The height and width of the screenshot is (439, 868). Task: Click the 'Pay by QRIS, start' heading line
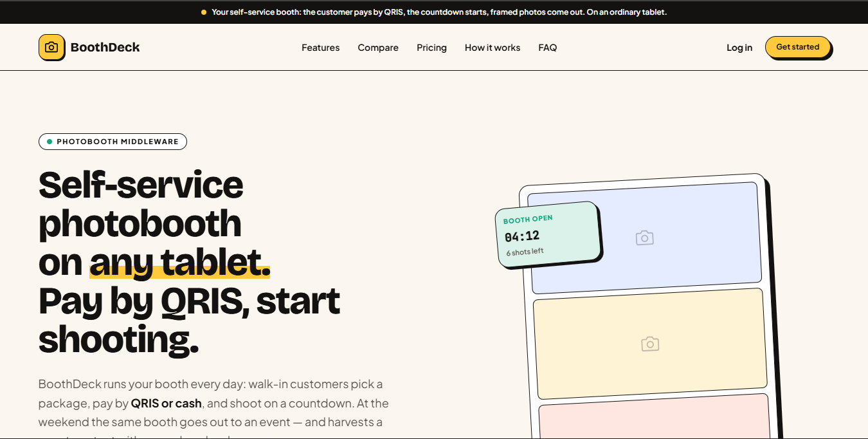click(189, 301)
